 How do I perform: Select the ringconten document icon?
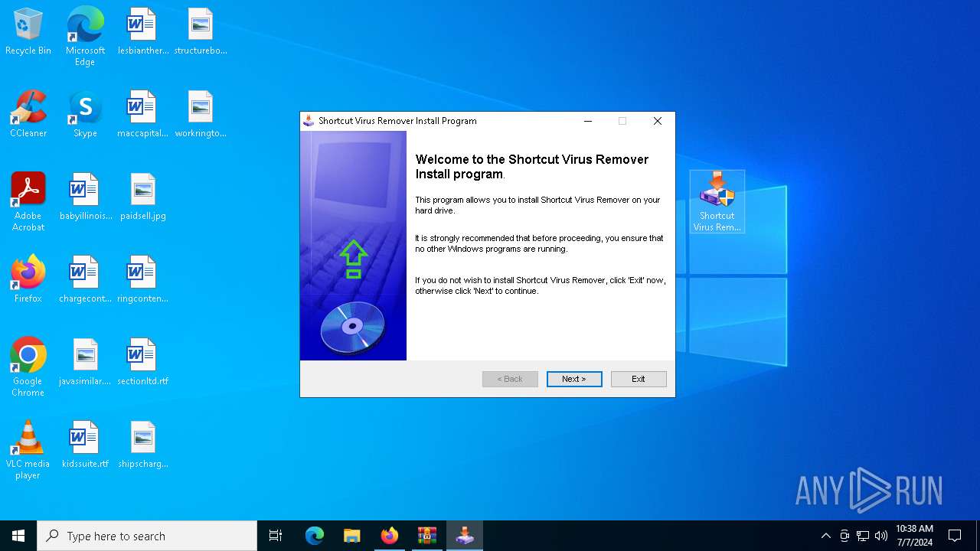142,280
